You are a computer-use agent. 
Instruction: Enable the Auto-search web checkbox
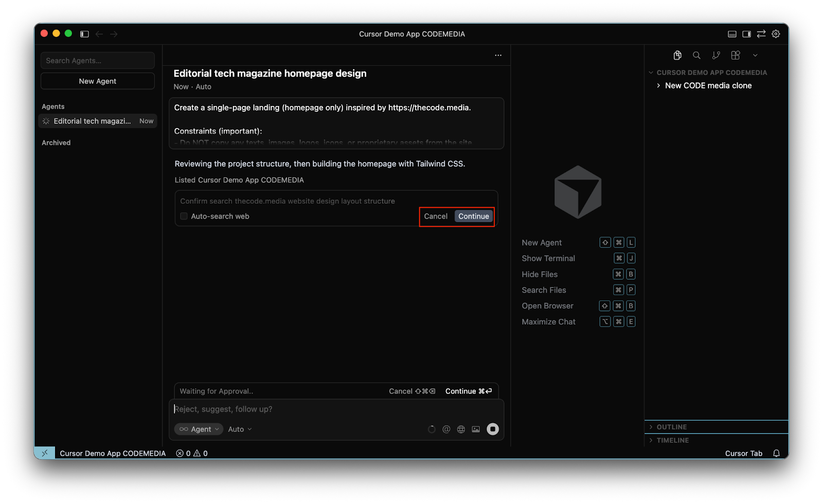[x=184, y=217]
